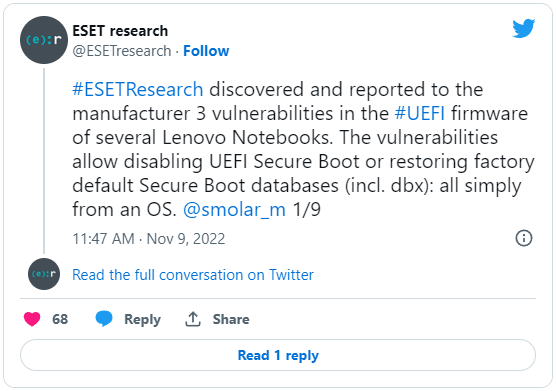Image resolution: width=556 pixels, height=391 pixels.
Task: Click the 11:47 AM Nov 9, 2022 timestamp
Action: click(149, 239)
